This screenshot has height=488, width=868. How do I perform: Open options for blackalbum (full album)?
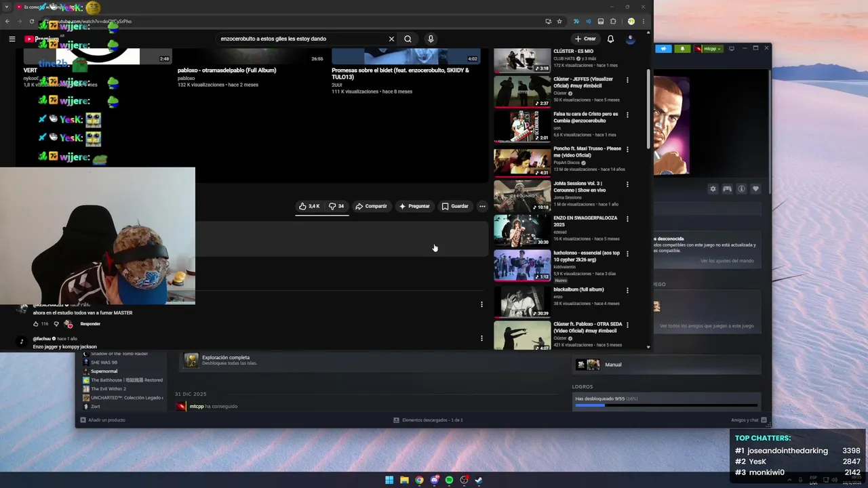click(627, 291)
